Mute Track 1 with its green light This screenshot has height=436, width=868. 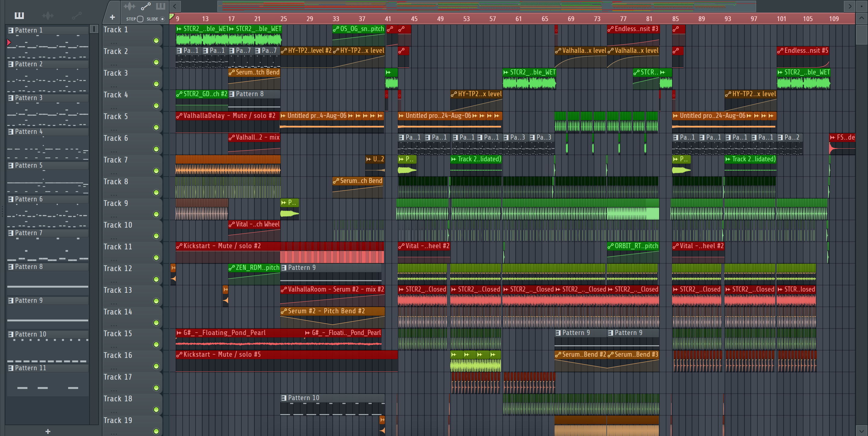coord(156,41)
